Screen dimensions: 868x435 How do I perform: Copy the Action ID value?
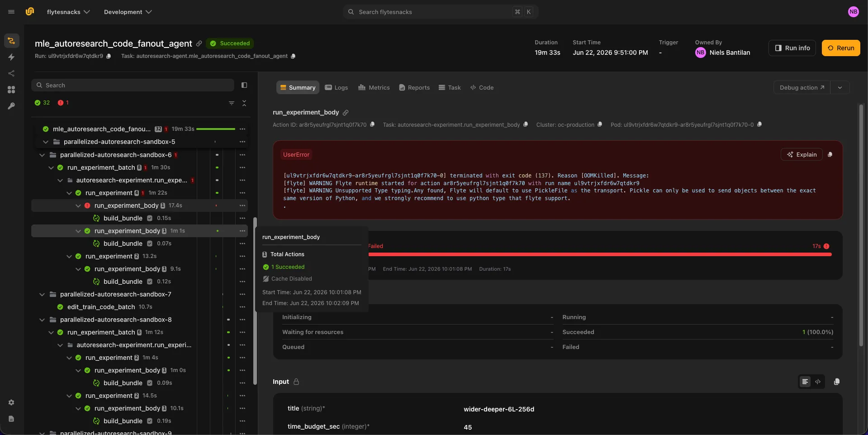[x=372, y=124]
